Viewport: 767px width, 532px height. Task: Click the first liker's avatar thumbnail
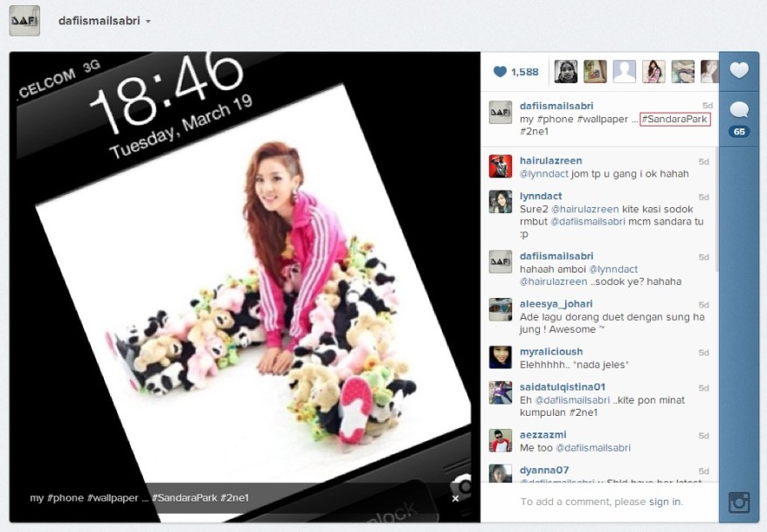pyautogui.click(x=566, y=72)
